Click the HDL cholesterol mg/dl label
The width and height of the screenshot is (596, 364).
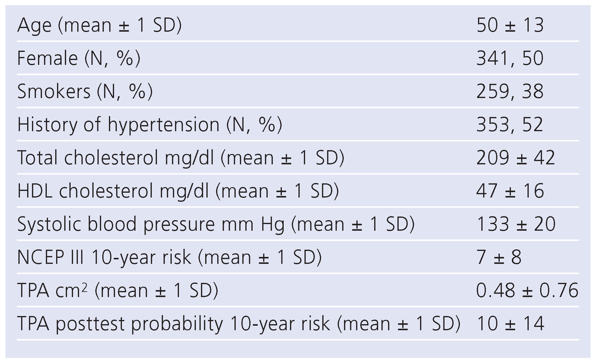point(178,191)
